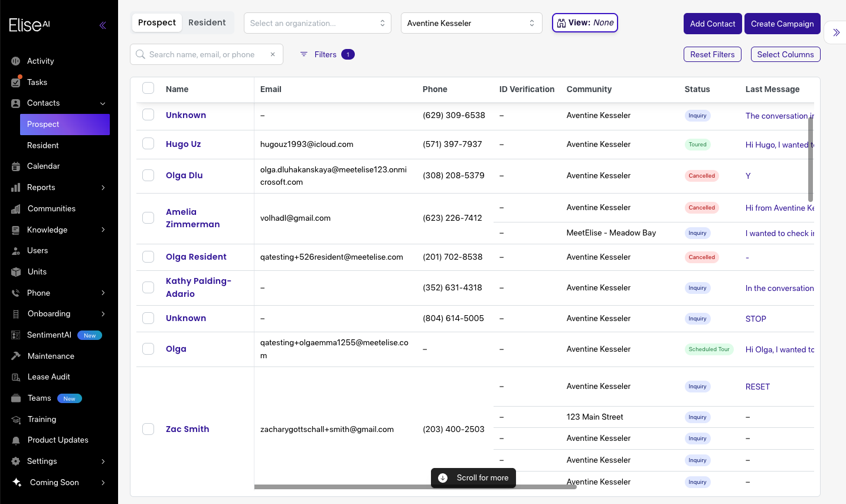Screen dimensions: 846x504
Task: Click the Knowledge sidebar icon
Action: (x=16, y=230)
